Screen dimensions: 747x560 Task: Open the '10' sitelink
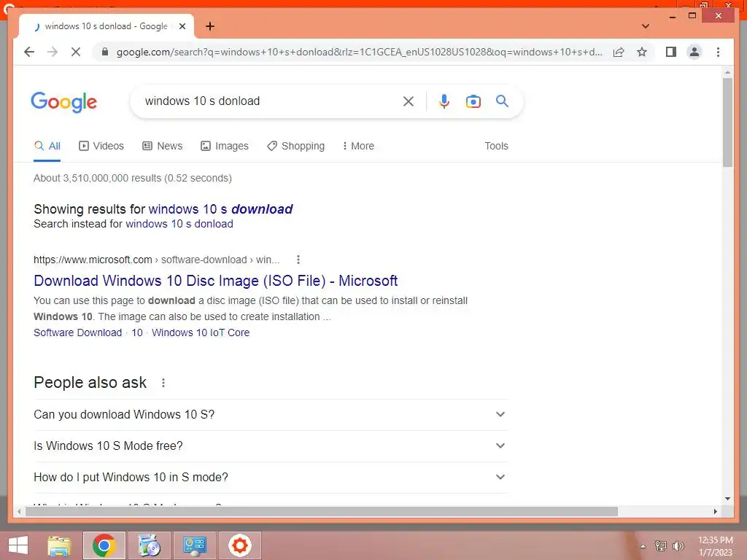(137, 332)
